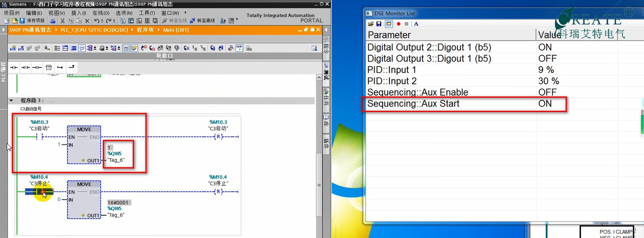
Task: Click the redo arrow icon
Action: coord(109,21)
